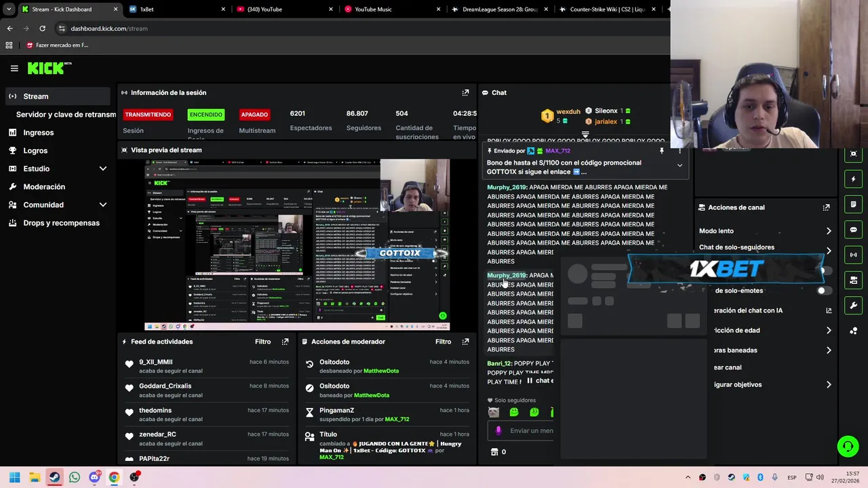Click the document icon in right sidebar
The width and height of the screenshot is (868, 488).
click(853, 204)
